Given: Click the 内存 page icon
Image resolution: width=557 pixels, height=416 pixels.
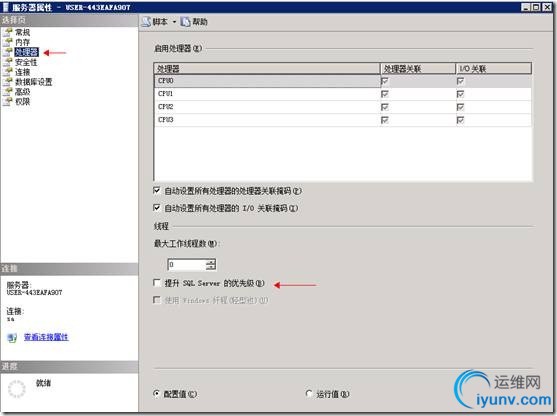Looking at the screenshot, I should (8, 42).
